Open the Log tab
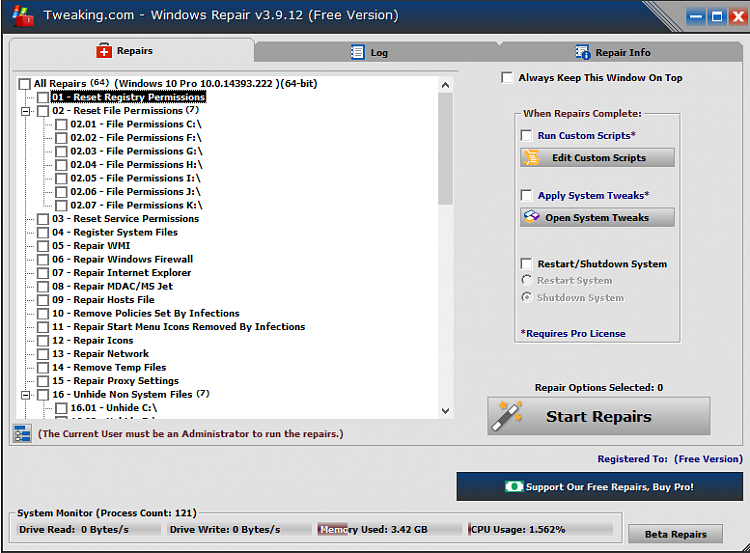Viewport: 750px width, 553px height. tap(376, 52)
